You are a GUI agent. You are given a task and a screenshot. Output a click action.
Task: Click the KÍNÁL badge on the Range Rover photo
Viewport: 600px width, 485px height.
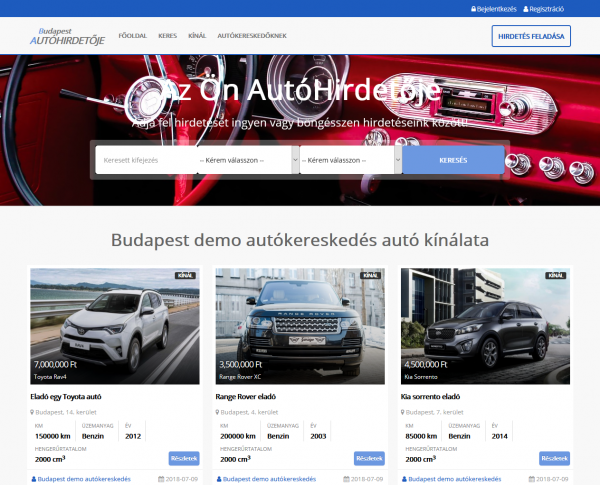[x=370, y=275]
